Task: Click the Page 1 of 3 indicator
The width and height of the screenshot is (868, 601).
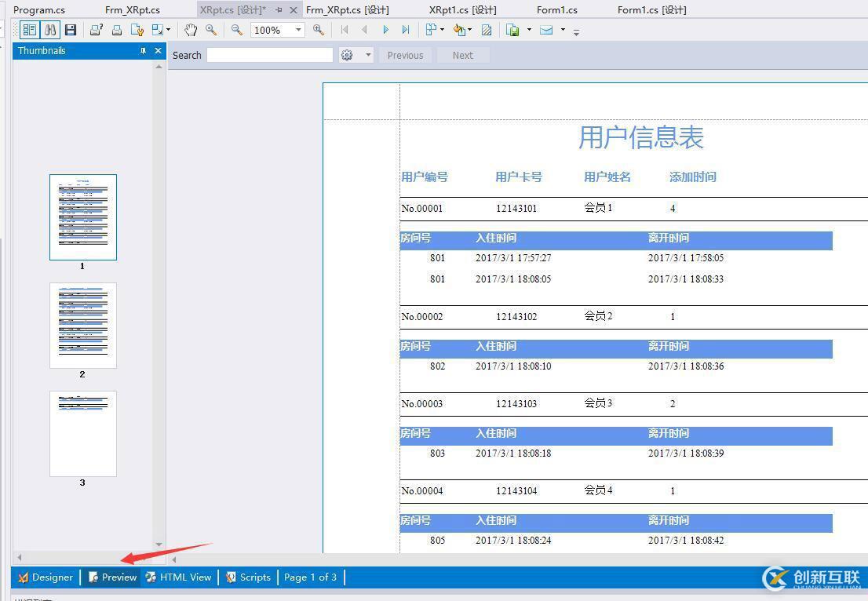Action: 310,577
